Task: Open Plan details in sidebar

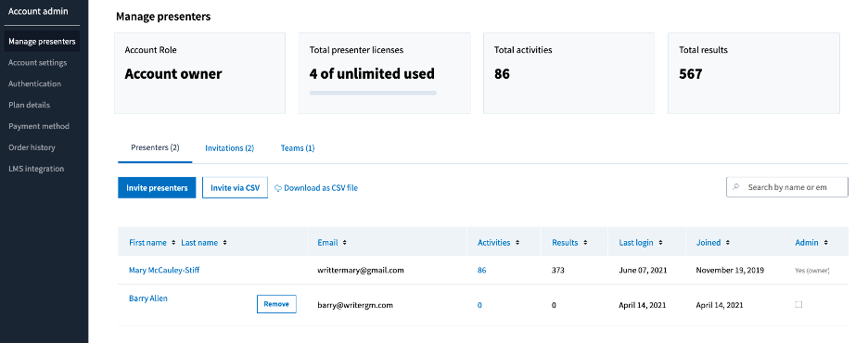Action: pyautogui.click(x=29, y=105)
